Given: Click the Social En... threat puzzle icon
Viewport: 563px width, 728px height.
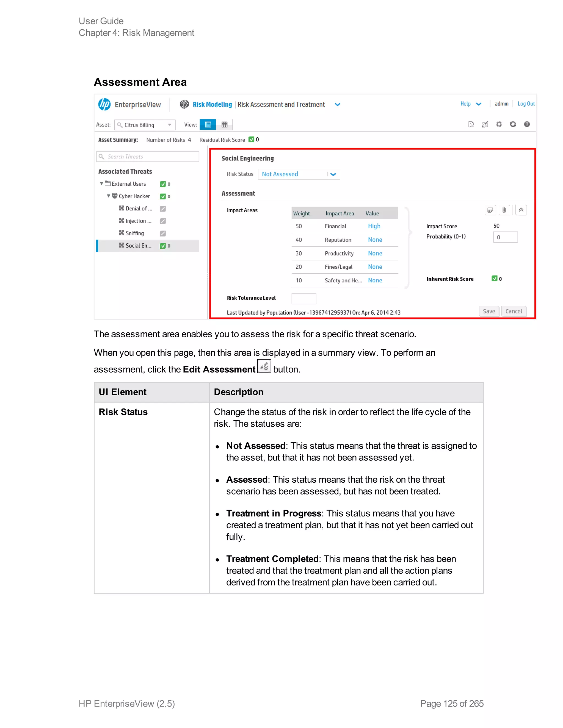Looking at the screenshot, I should point(122,245).
